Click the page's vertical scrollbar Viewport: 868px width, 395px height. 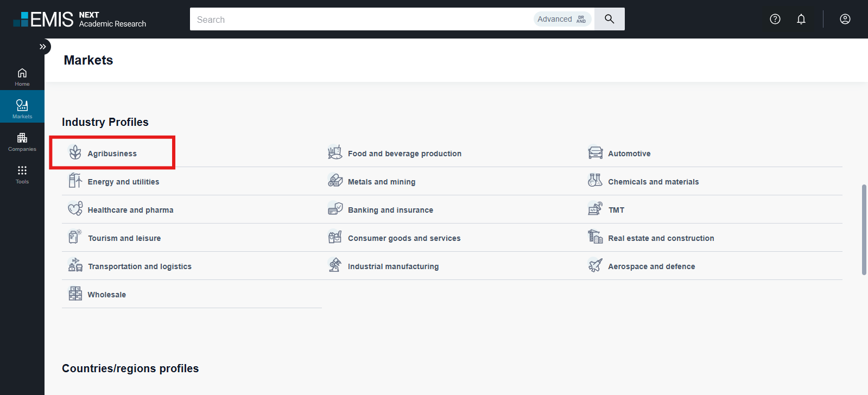pos(864,230)
